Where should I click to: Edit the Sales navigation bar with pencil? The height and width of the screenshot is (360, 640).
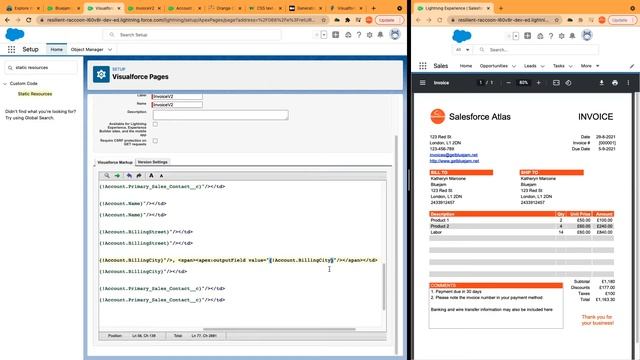coord(632,66)
